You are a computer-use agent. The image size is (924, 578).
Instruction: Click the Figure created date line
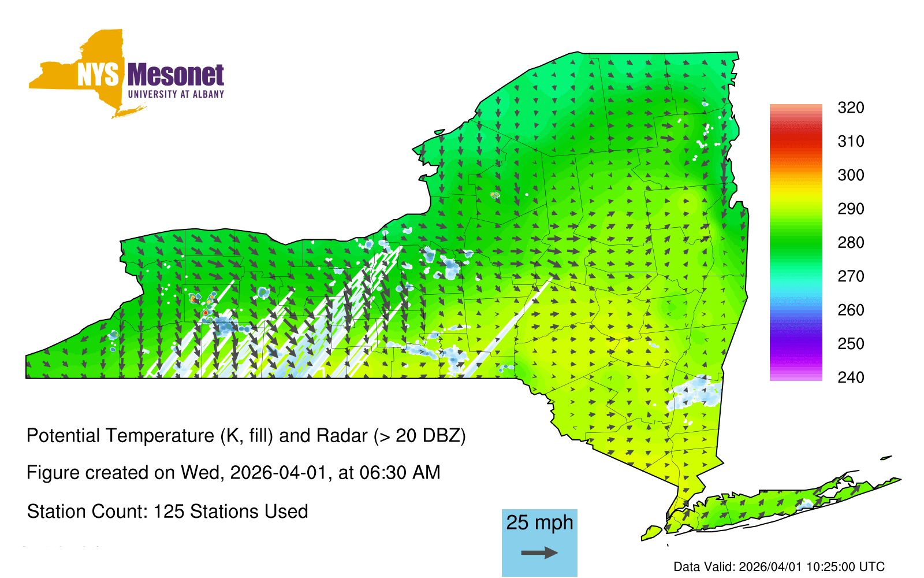click(x=233, y=473)
